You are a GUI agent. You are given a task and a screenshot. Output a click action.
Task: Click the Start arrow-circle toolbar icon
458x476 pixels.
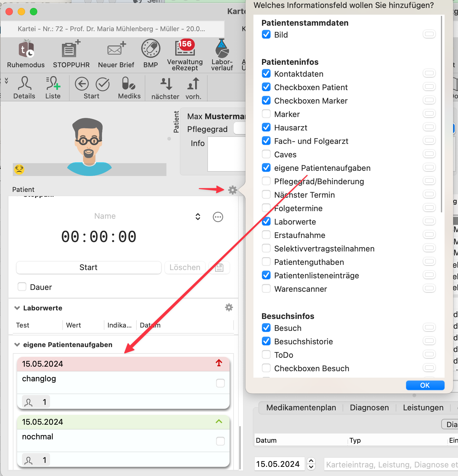pyautogui.click(x=82, y=84)
